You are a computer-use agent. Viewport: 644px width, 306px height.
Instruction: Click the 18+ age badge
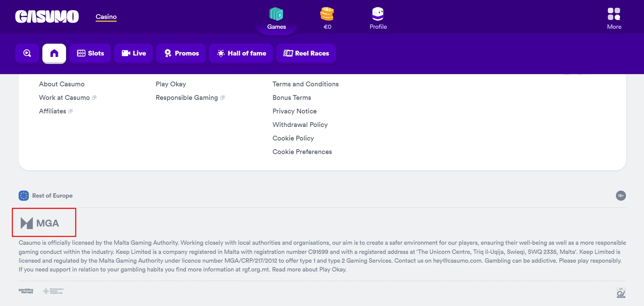click(621, 196)
